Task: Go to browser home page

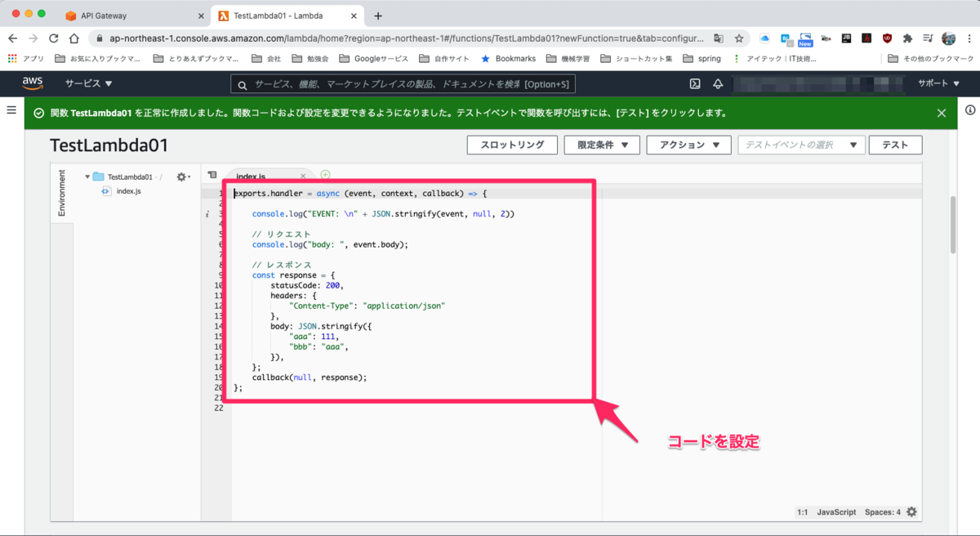Action: coord(73,38)
